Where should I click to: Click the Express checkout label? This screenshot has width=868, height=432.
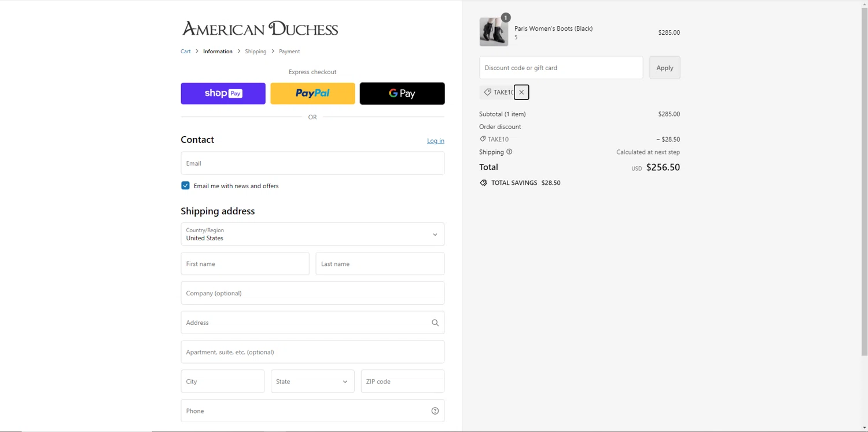[312, 72]
